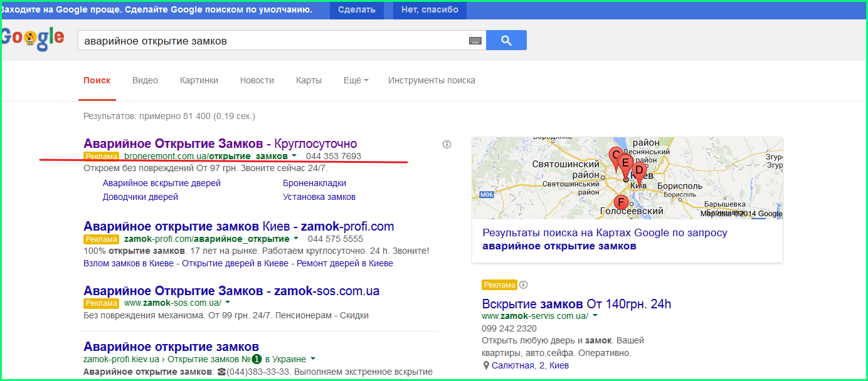Expand dropdown arrow after www.zamok-servis.com.ua URL
Screen dimensions: 868x381
tap(595, 315)
